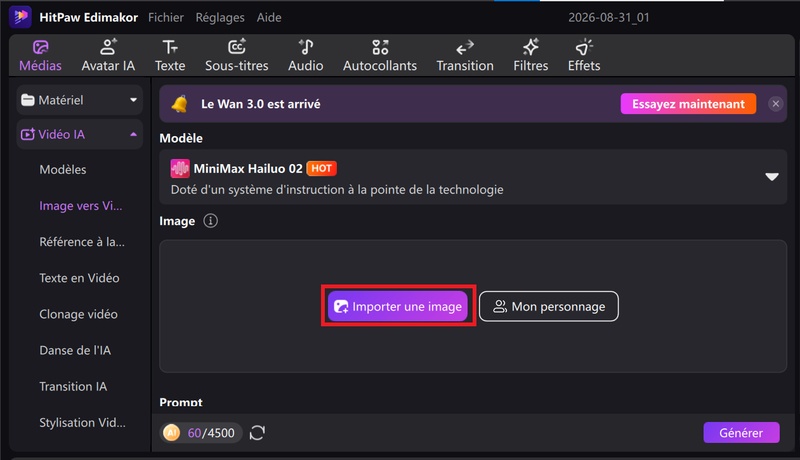This screenshot has height=460, width=800.
Task: Open the Fichier menu
Action: (166, 17)
